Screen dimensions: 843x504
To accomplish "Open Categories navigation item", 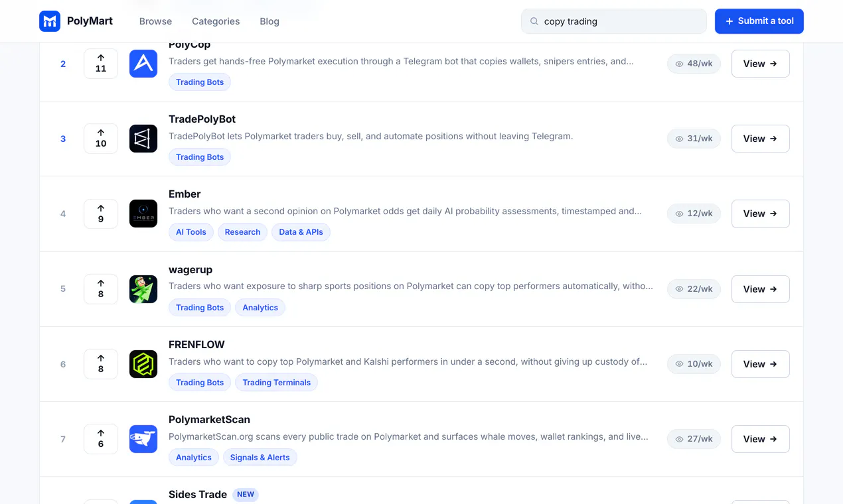I will point(216,21).
